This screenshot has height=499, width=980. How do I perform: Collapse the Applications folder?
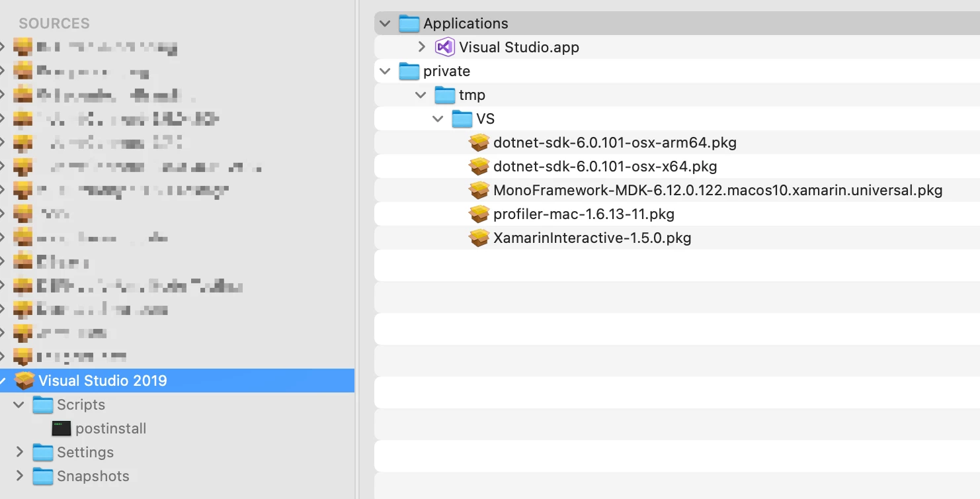(x=385, y=24)
